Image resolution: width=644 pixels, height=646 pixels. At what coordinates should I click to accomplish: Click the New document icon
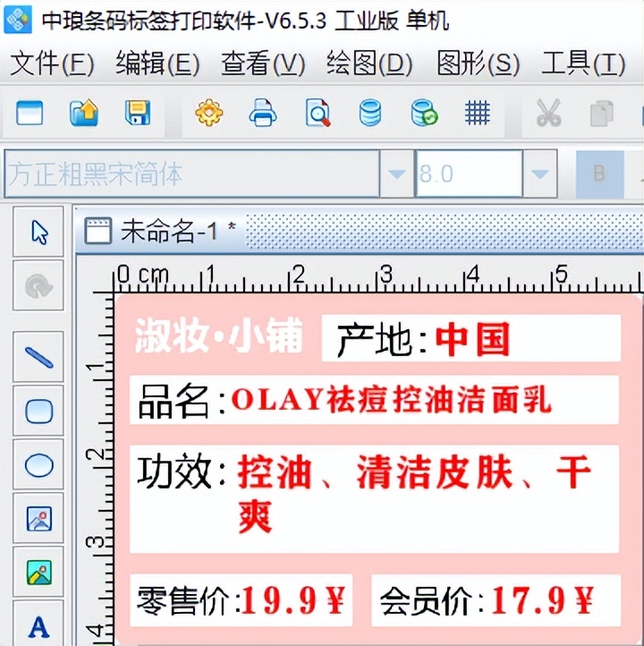click(x=30, y=113)
